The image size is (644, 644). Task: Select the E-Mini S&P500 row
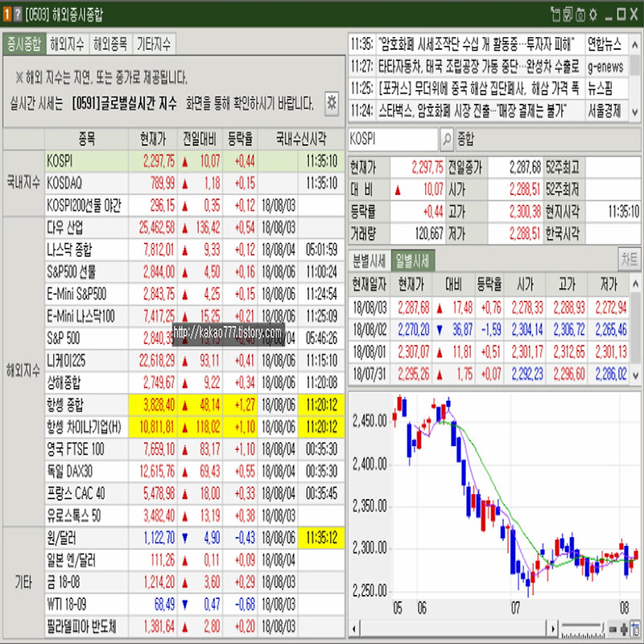pyautogui.click(x=194, y=294)
